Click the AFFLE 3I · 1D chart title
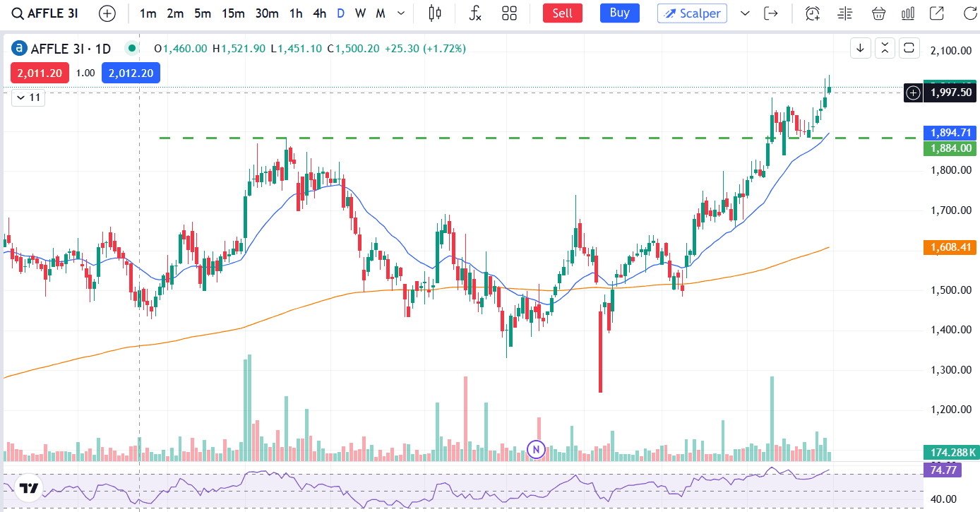The image size is (980, 512). (x=71, y=48)
